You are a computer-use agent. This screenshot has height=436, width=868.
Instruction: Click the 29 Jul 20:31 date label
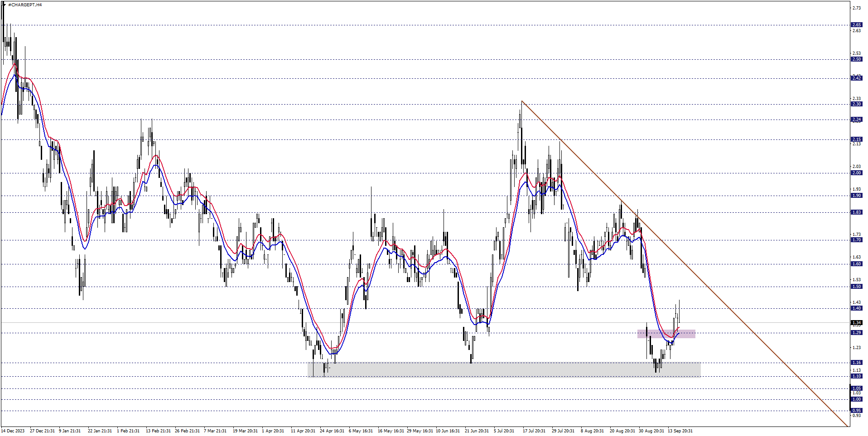(563, 431)
